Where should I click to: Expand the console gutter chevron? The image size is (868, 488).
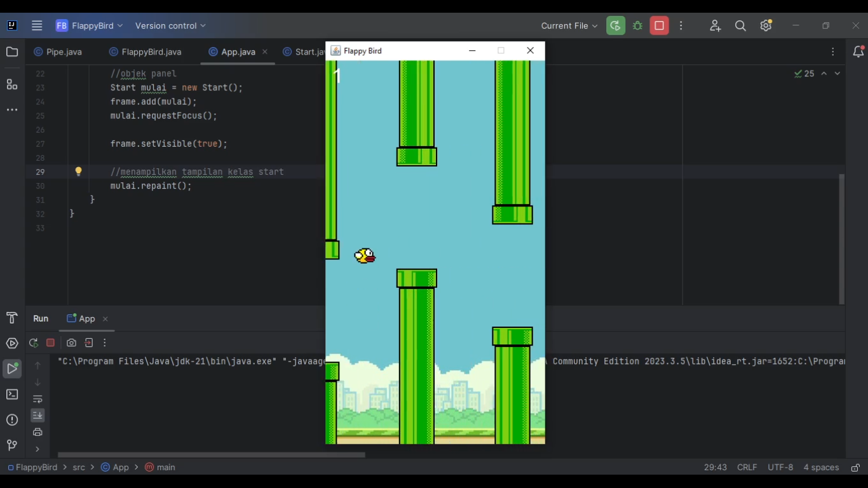(37, 449)
